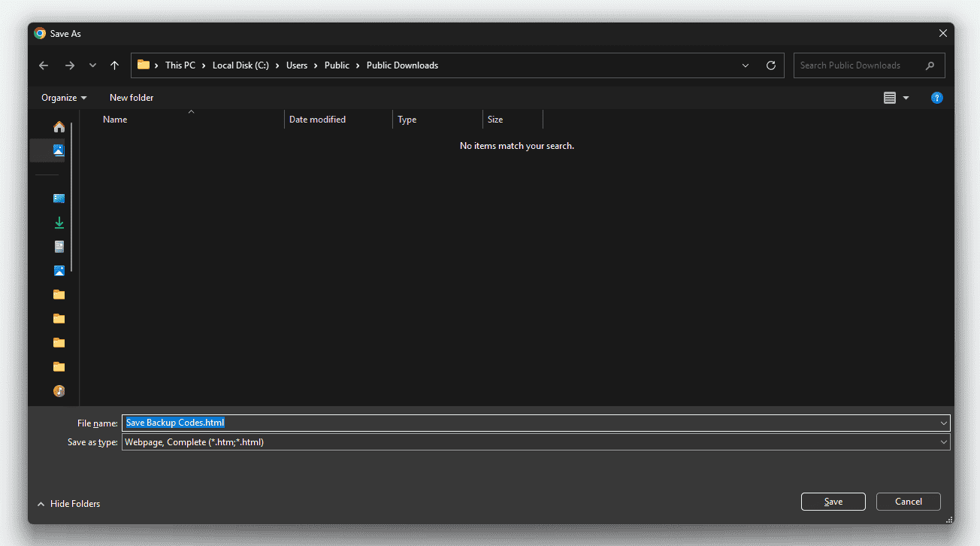The height and width of the screenshot is (546, 980).
Task: Open the view options dropdown arrow
Action: point(906,98)
